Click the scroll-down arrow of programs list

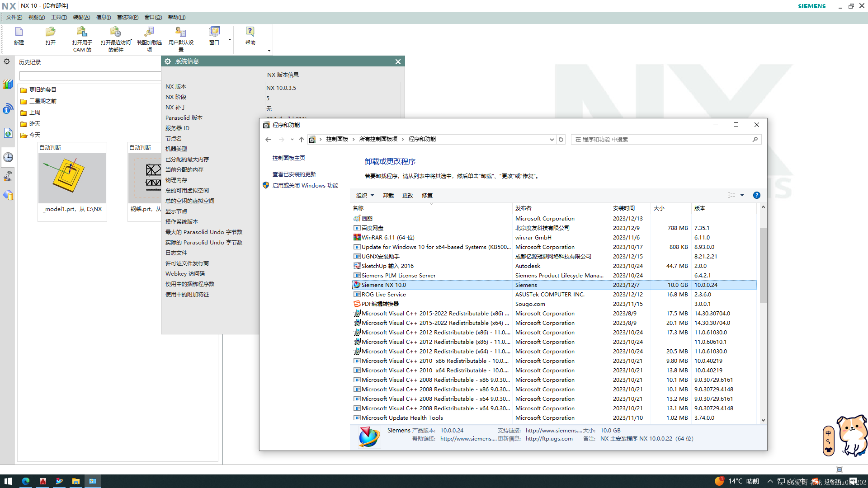[763, 420]
